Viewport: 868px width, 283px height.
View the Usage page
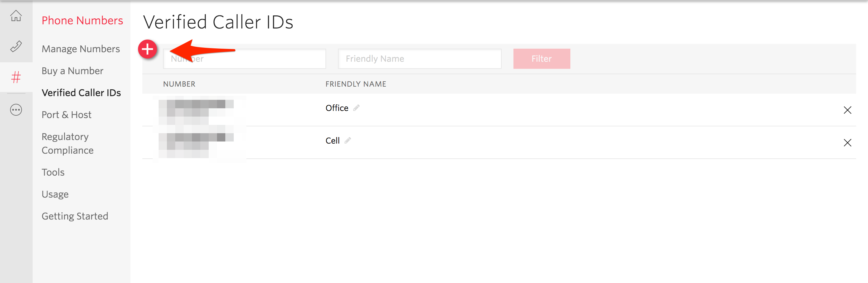click(x=55, y=194)
